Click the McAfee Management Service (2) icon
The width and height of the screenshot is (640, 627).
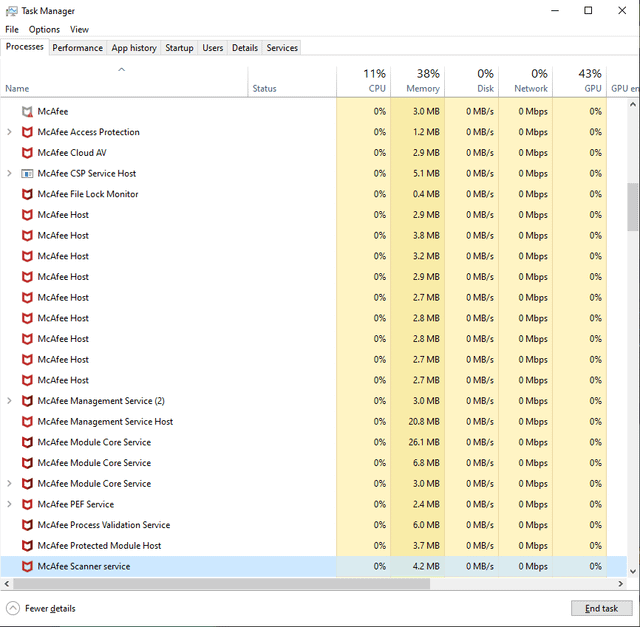(27, 401)
